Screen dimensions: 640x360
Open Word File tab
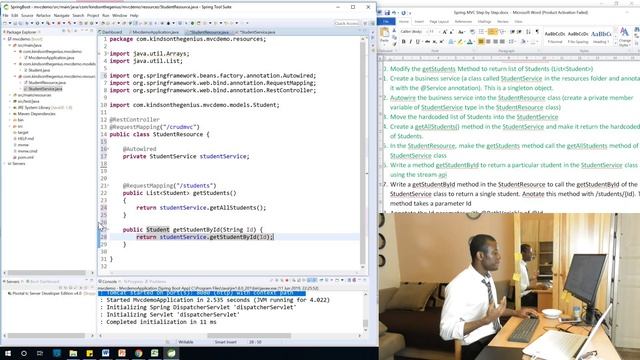(x=386, y=22)
